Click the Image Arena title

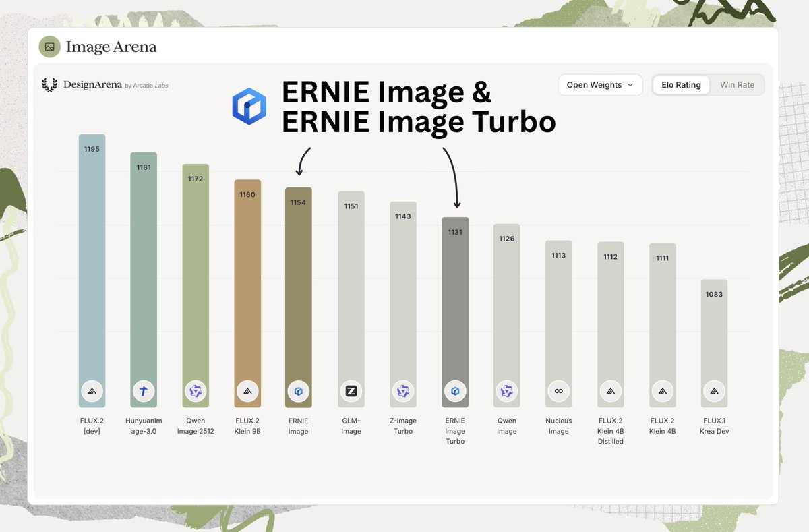point(111,47)
